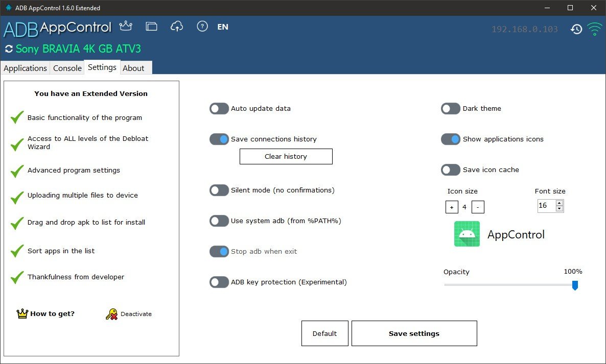Screen dimensions: 606x364
Task: Click crown icon beside How to get
Action: point(22,313)
